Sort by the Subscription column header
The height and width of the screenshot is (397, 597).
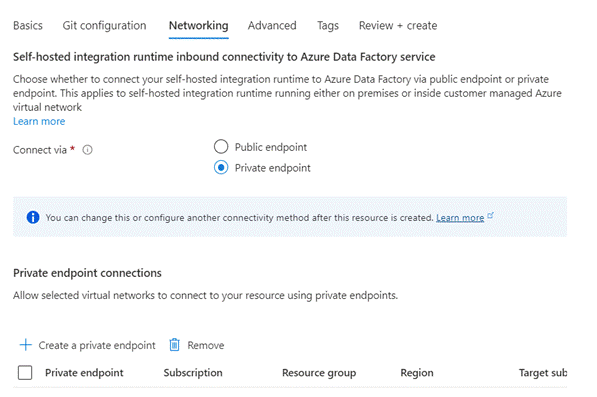click(193, 373)
